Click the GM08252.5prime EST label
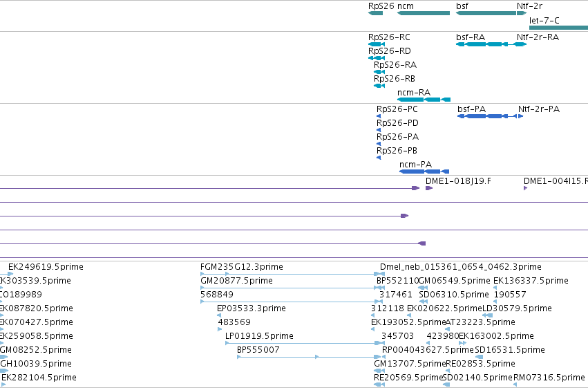Image resolution: width=588 pixels, height=388 pixels. 36,350
